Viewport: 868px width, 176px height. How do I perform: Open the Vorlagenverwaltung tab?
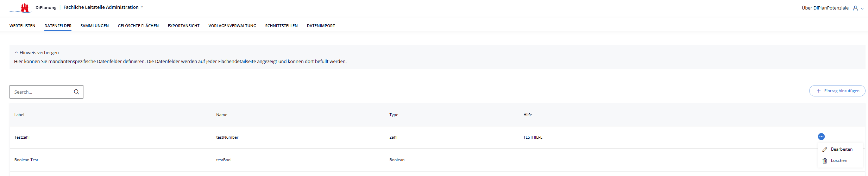tap(232, 26)
